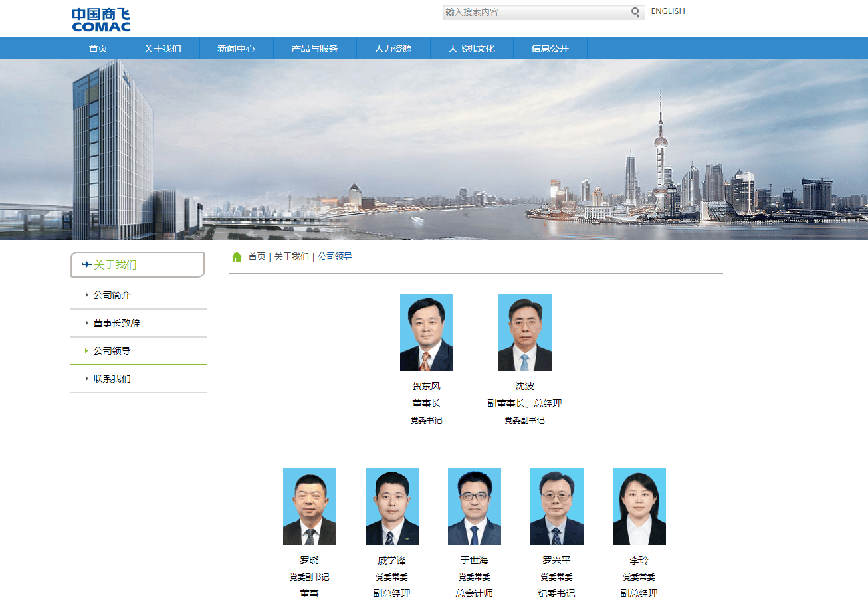
Task: Open 新闻中心 menu
Action: pos(236,49)
